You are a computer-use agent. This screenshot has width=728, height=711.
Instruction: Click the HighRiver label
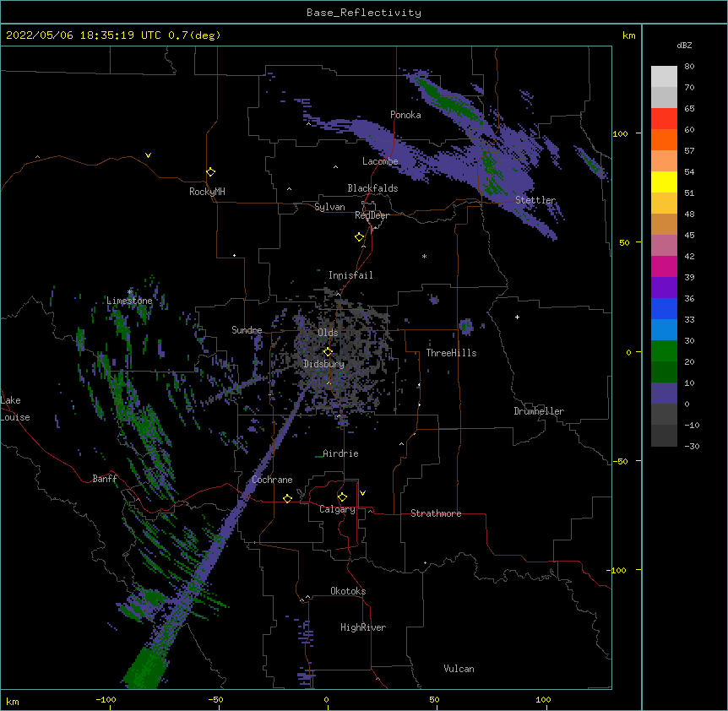(363, 627)
